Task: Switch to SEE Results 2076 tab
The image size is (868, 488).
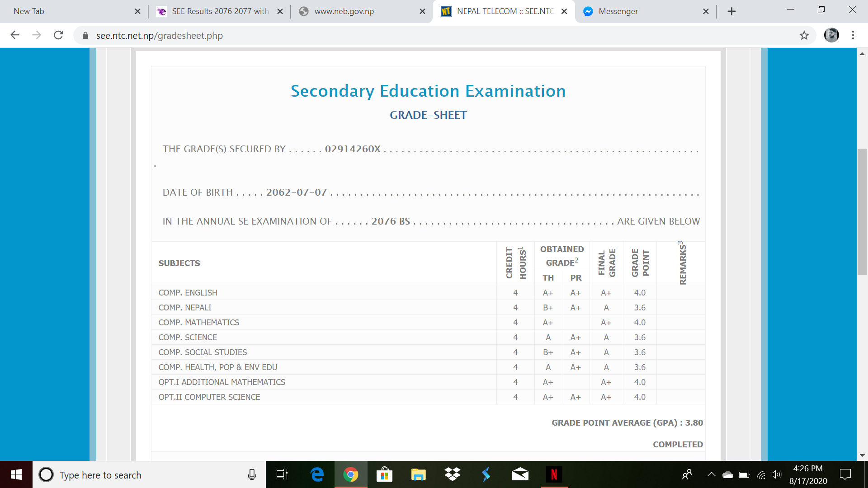Action: pos(219,11)
